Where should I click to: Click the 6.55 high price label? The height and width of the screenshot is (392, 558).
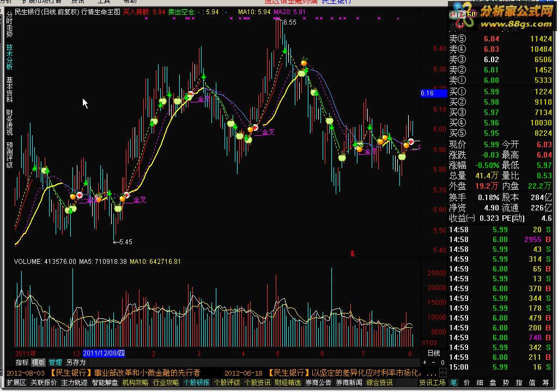pyautogui.click(x=289, y=22)
